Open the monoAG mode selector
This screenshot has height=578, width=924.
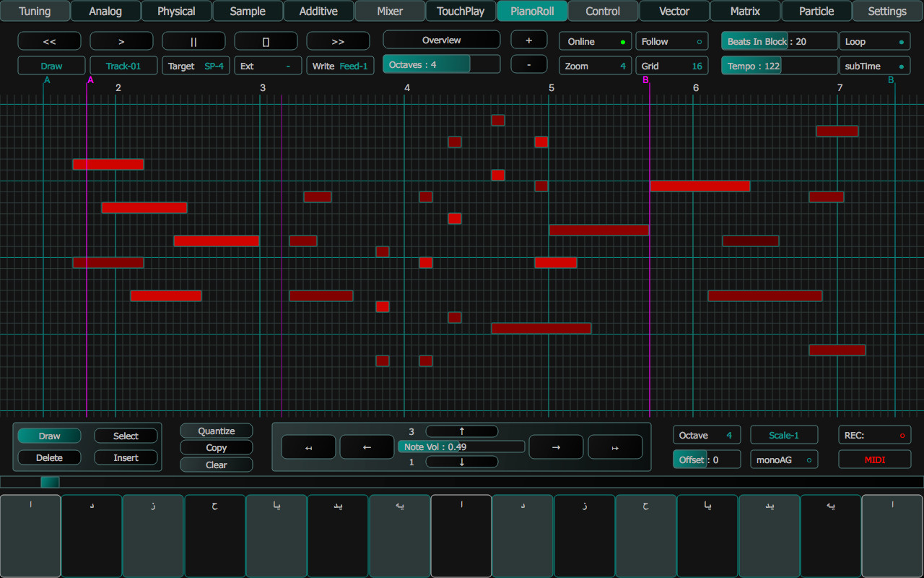tap(784, 459)
